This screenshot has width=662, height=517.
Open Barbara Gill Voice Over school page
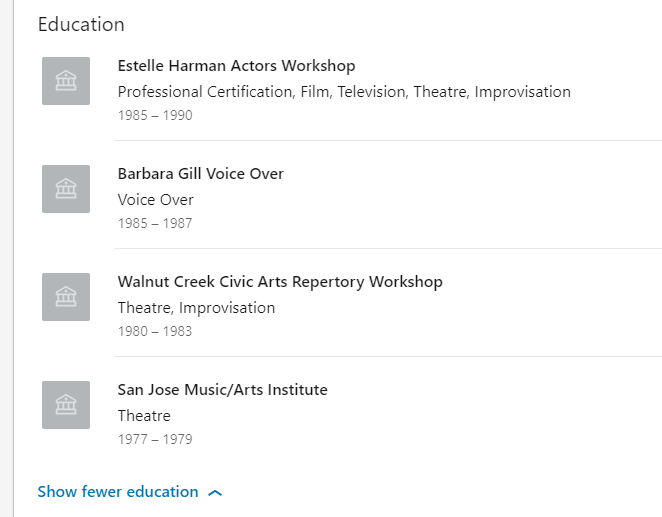coord(201,173)
